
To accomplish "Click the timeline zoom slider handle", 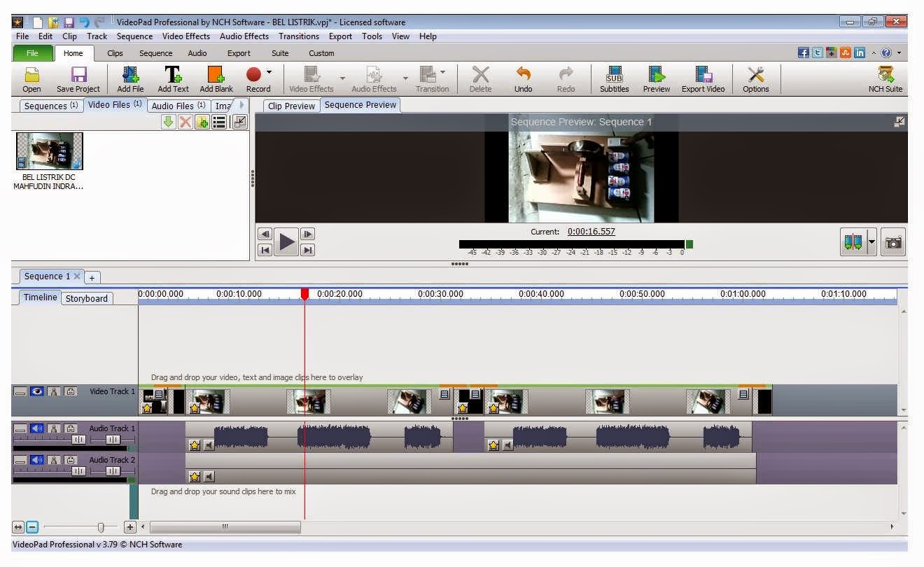I will [x=101, y=527].
